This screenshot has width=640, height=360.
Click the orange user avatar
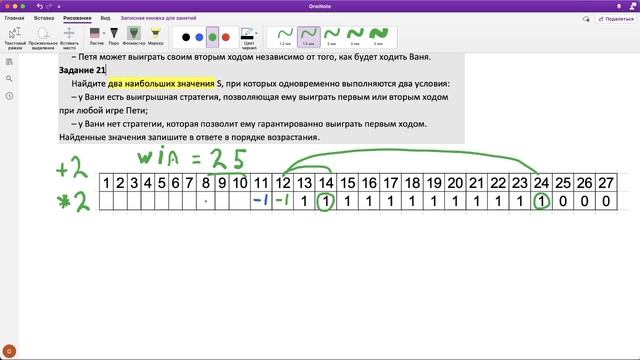point(9,351)
